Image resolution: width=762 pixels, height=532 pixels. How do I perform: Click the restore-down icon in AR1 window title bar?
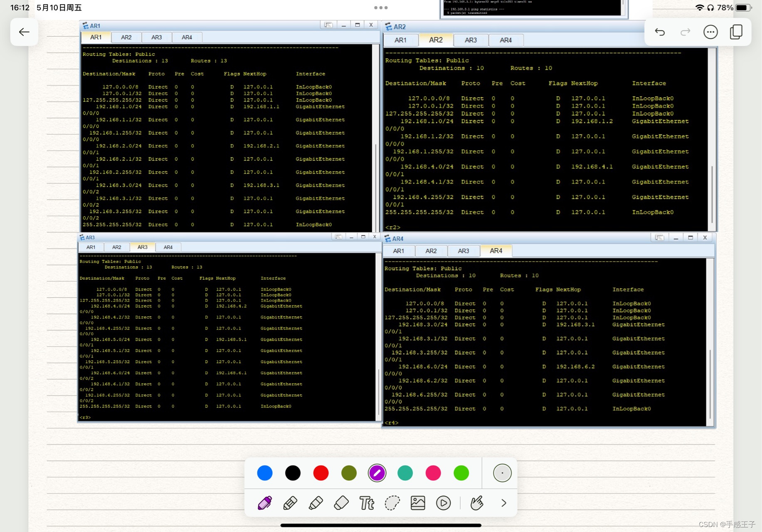[x=328, y=25]
